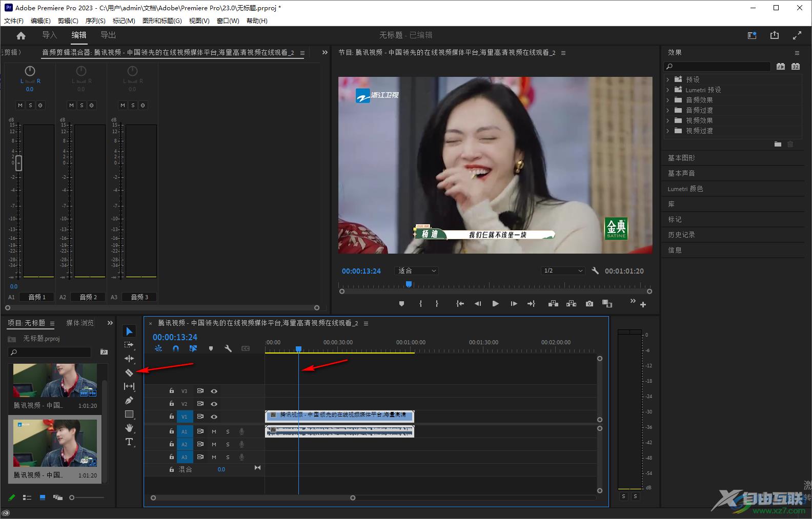
Task: Mute track A3 in timeline
Action: (214, 457)
